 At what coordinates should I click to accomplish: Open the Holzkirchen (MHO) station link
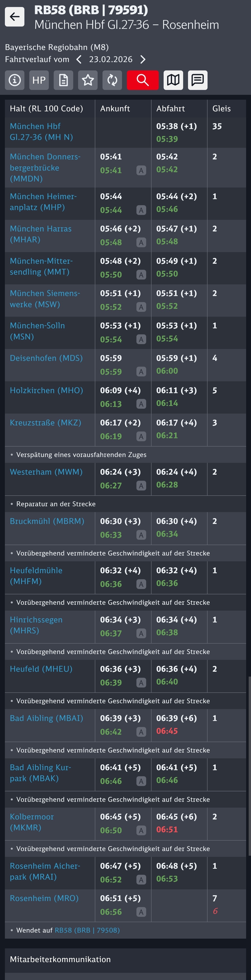point(46,390)
